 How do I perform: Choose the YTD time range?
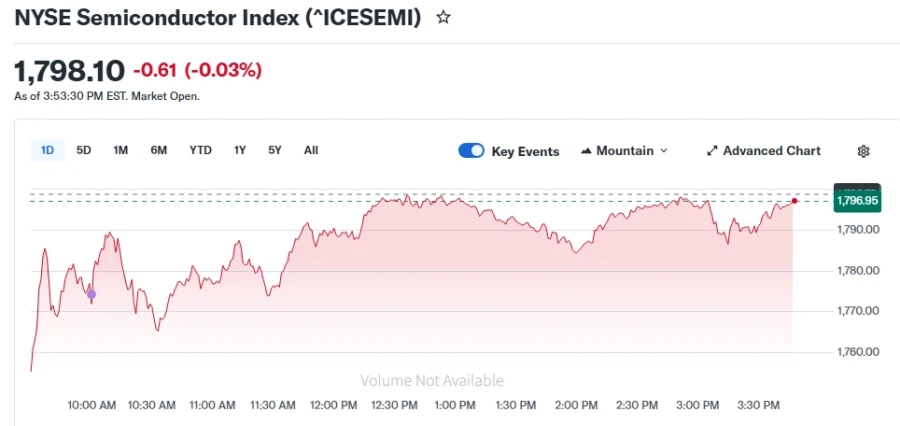pyautogui.click(x=200, y=150)
